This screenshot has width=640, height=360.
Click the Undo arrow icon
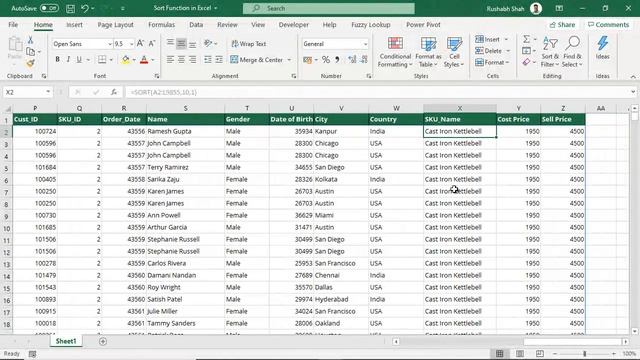coord(84,8)
